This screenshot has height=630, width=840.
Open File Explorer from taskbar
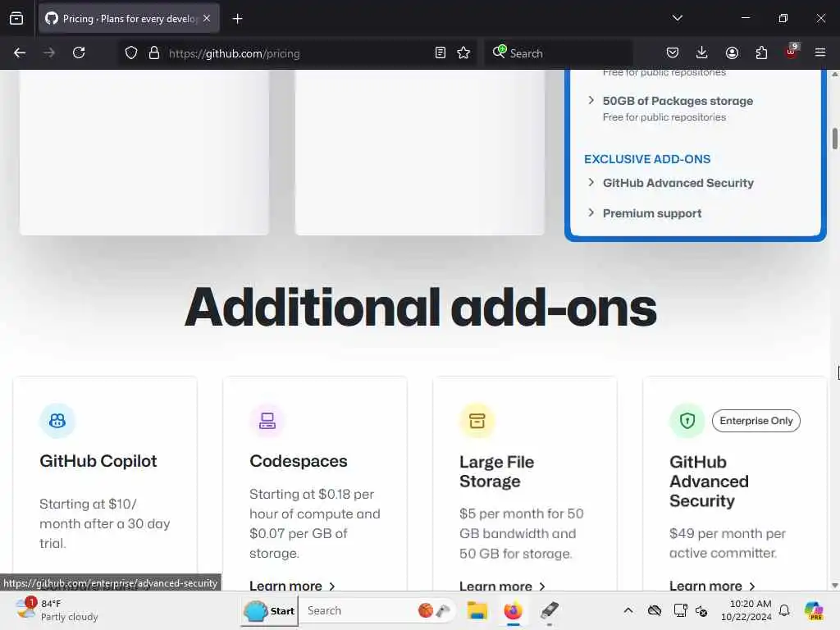tap(477, 610)
